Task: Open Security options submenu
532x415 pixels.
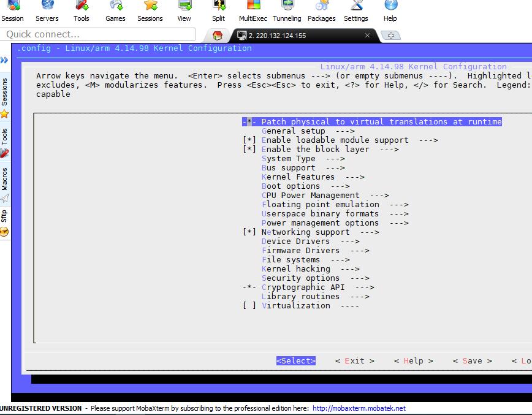Action: tap(316, 278)
